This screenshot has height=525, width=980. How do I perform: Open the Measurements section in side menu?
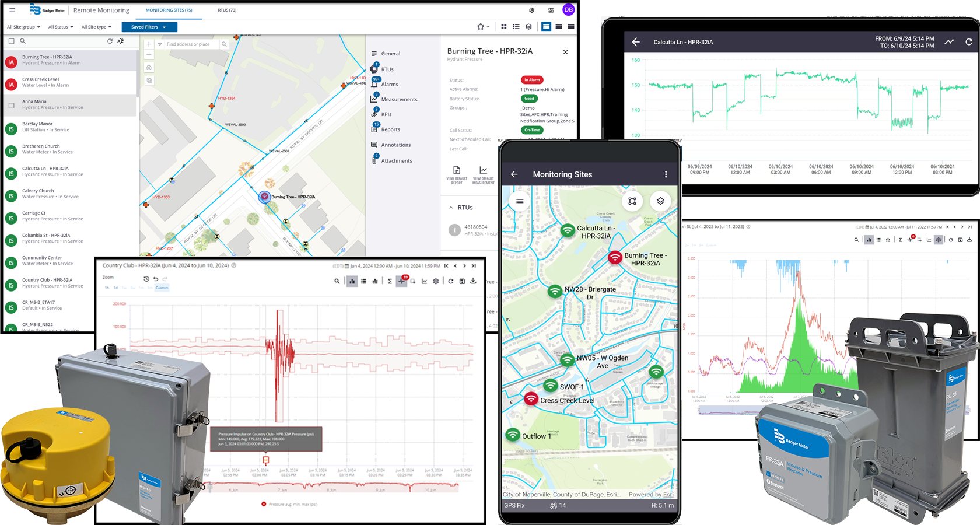click(x=394, y=99)
